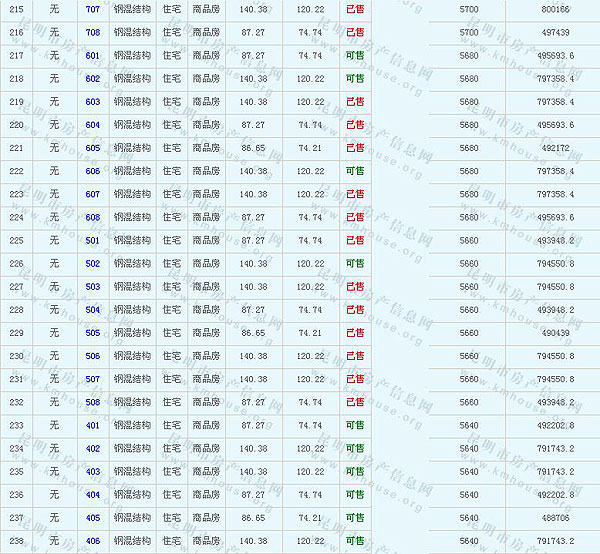Open room 501 link
Screen dimensions: 600x554
tap(93, 240)
